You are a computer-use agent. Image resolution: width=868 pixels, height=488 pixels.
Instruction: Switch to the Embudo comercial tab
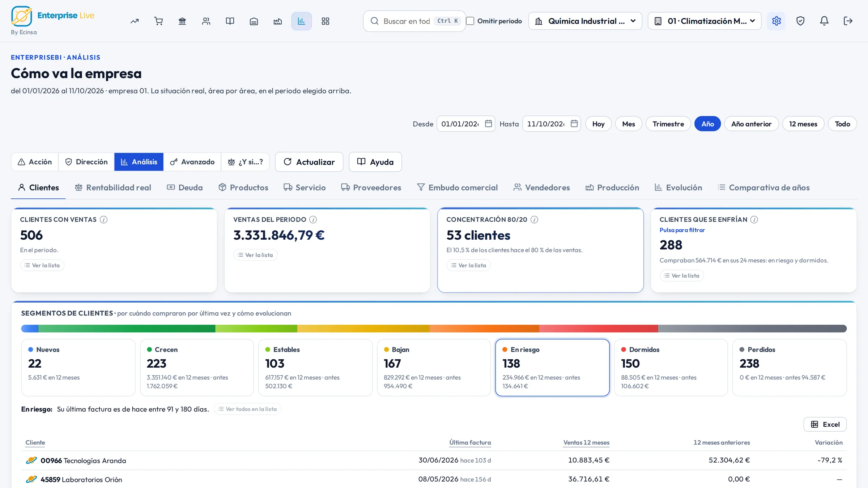pos(457,188)
